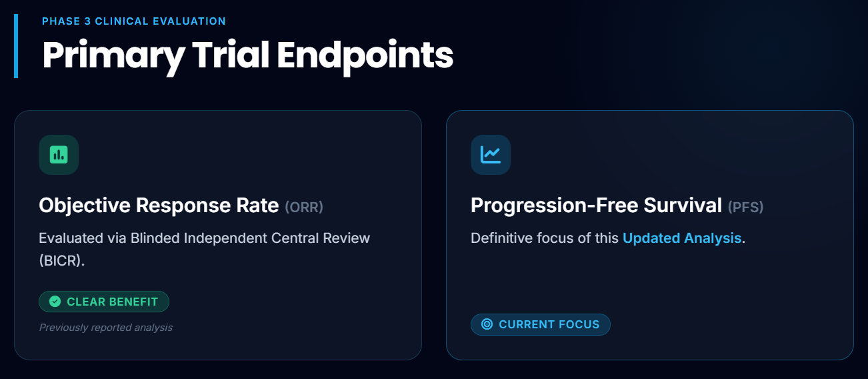This screenshot has height=379, width=868.
Task: Click the blue line chart icon
Action: tap(491, 155)
